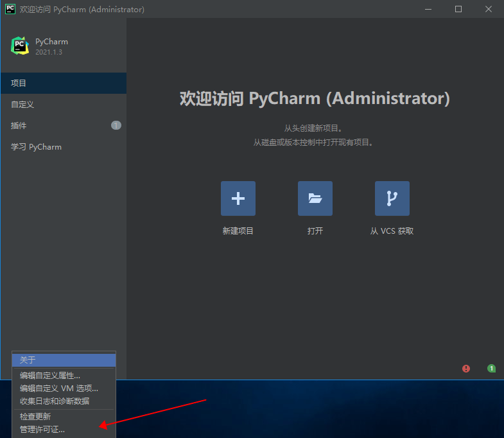Image resolution: width=504 pixels, height=438 pixels.
Task: Click 收集日志和诊断数据 in the menu
Action: point(55,401)
